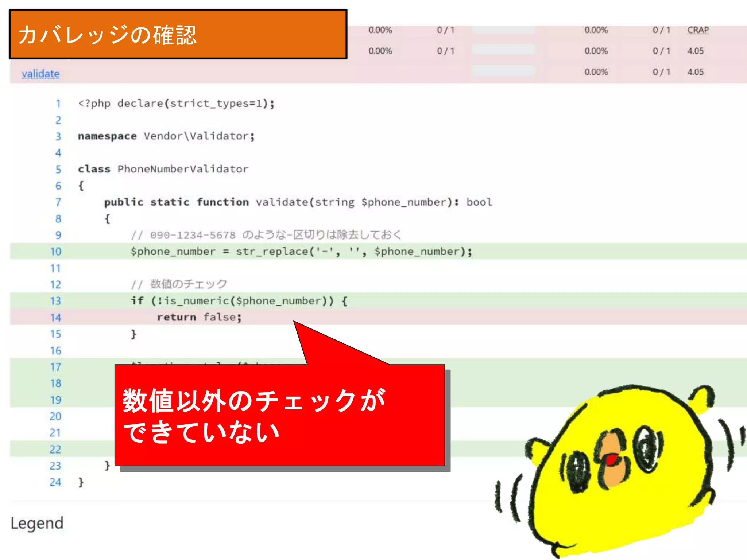
Task: Click the orange カバレッジの確認 title banner
Action: point(178,35)
